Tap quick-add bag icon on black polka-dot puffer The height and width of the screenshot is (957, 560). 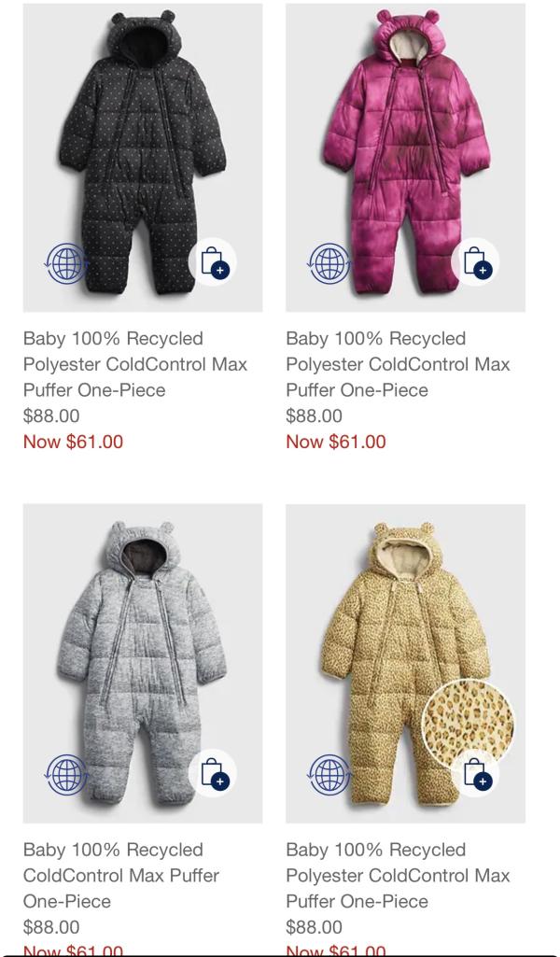coord(212,261)
